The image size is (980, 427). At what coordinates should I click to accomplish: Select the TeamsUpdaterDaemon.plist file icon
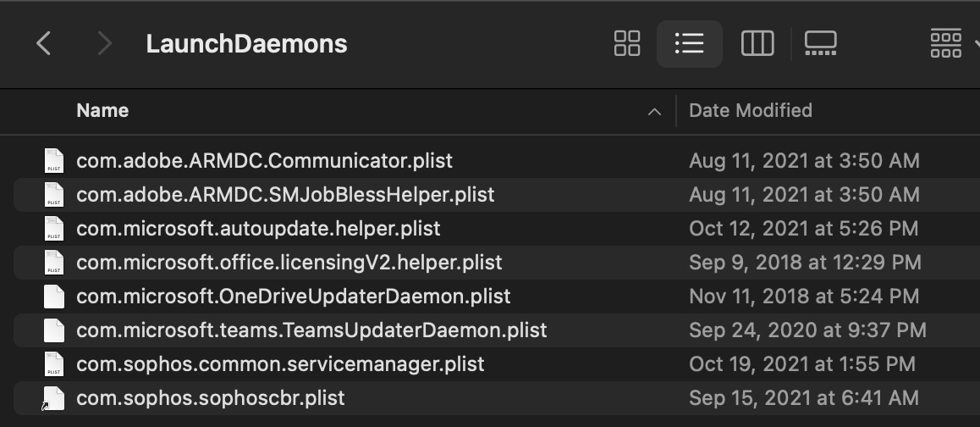54,330
